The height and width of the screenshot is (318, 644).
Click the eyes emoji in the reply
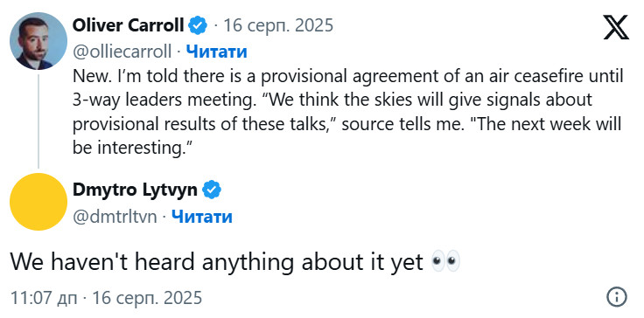tap(445, 262)
